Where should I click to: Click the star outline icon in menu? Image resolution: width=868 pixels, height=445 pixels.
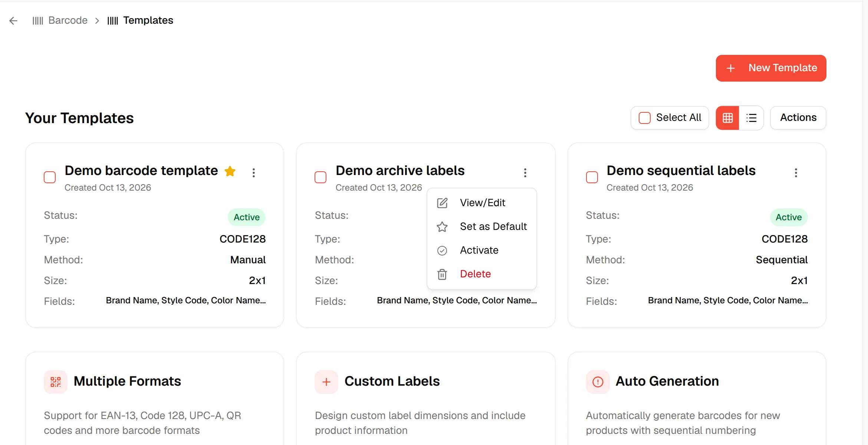(442, 227)
